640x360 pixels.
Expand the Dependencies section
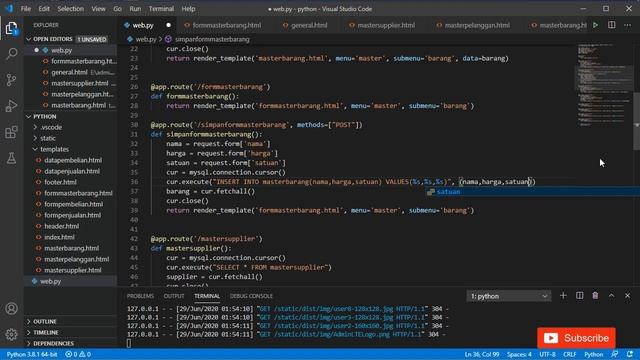71,344
